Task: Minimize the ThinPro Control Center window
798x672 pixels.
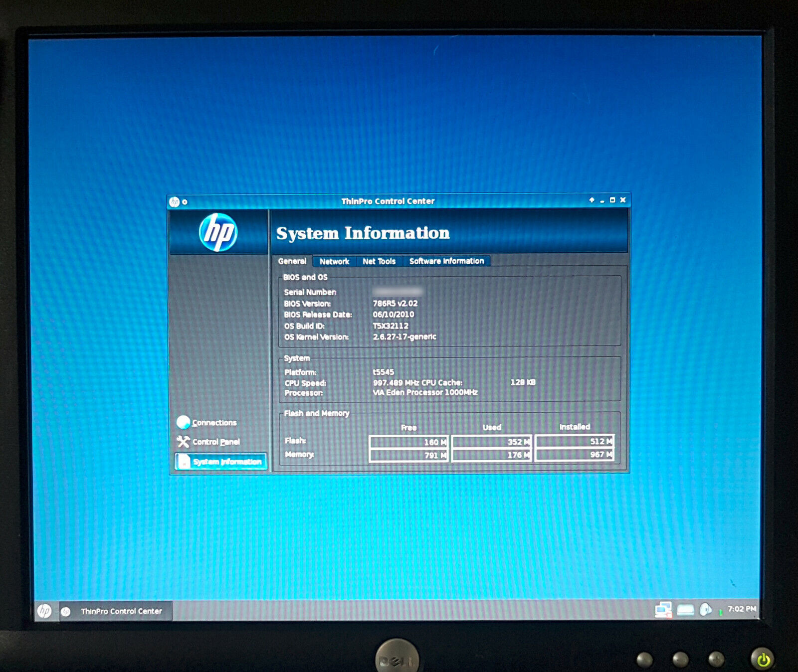Action: coord(602,201)
